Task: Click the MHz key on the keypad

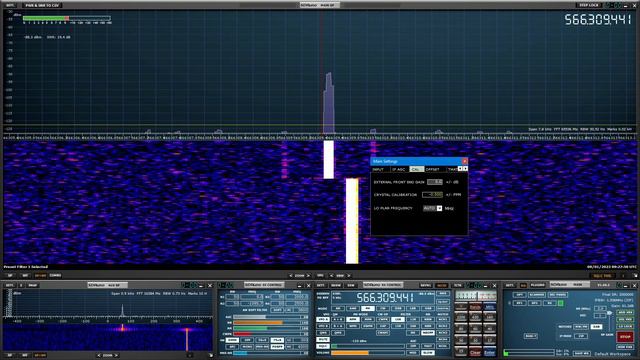Action: [x=489, y=307]
